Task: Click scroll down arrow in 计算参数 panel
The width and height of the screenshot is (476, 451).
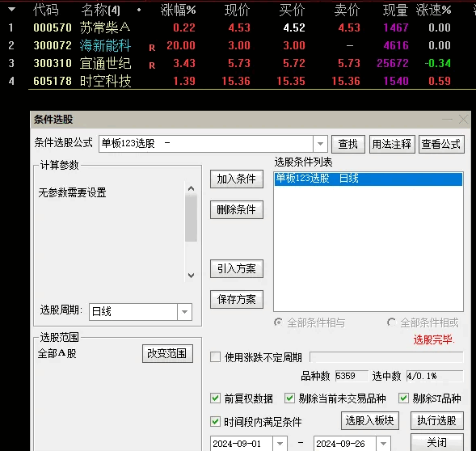Action: pos(191,276)
